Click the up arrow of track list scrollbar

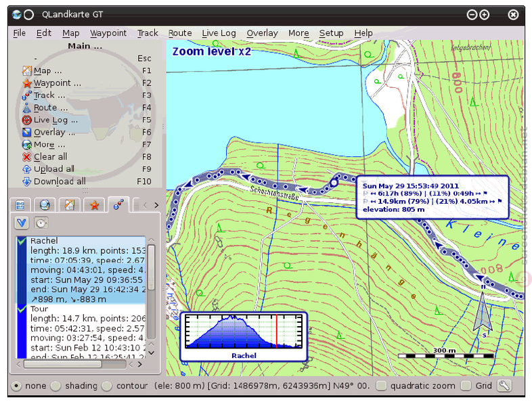(x=152, y=240)
